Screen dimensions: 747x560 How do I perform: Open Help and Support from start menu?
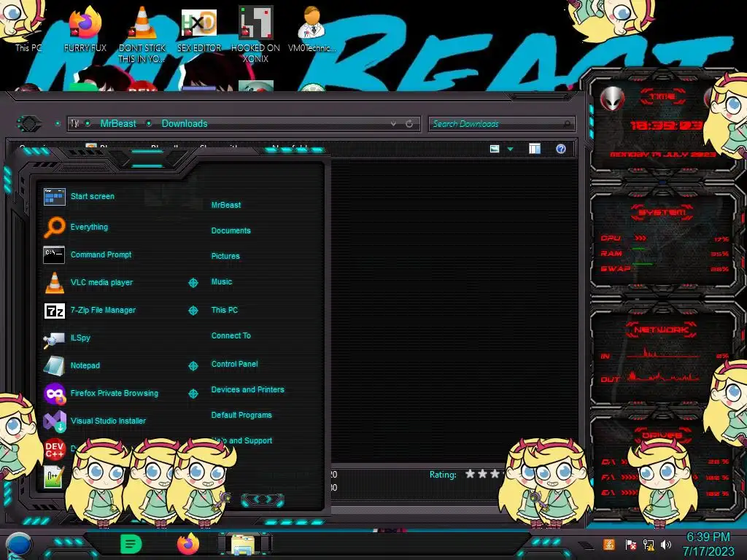click(242, 440)
